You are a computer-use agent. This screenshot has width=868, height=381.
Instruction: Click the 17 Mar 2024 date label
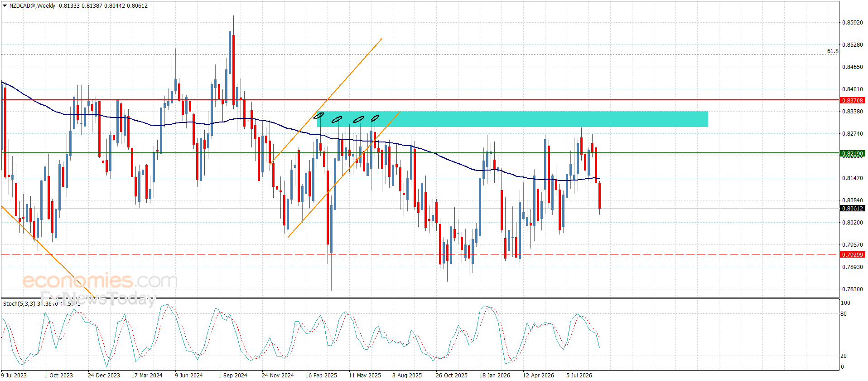tap(147, 375)
